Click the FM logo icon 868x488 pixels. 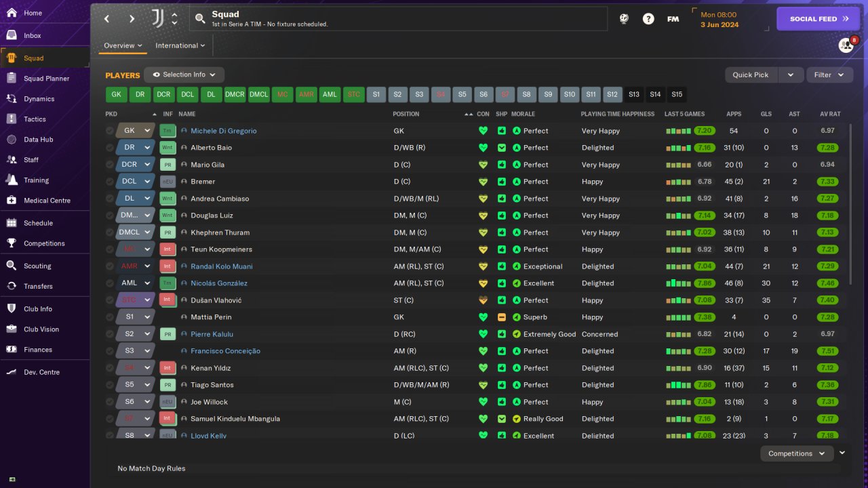point(673,19)
